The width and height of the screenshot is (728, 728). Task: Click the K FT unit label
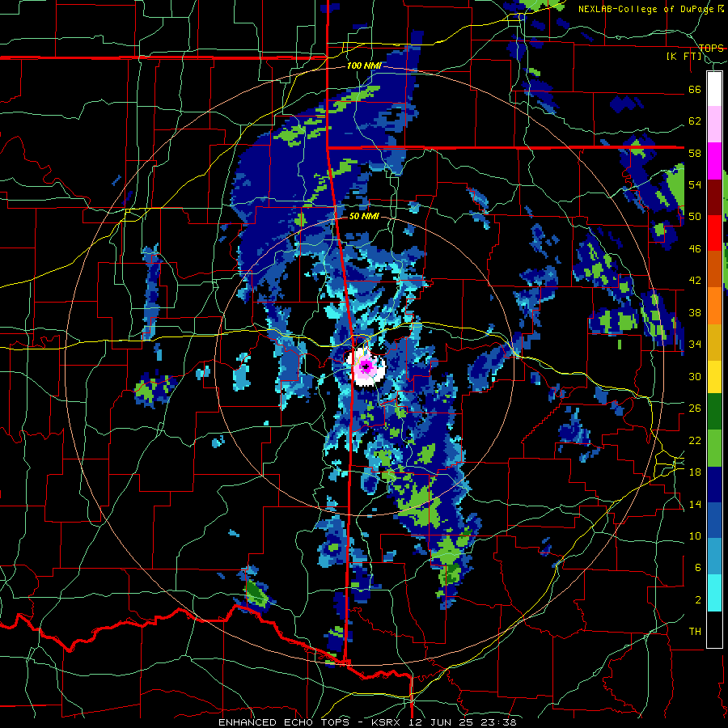[x=684, y=57]
